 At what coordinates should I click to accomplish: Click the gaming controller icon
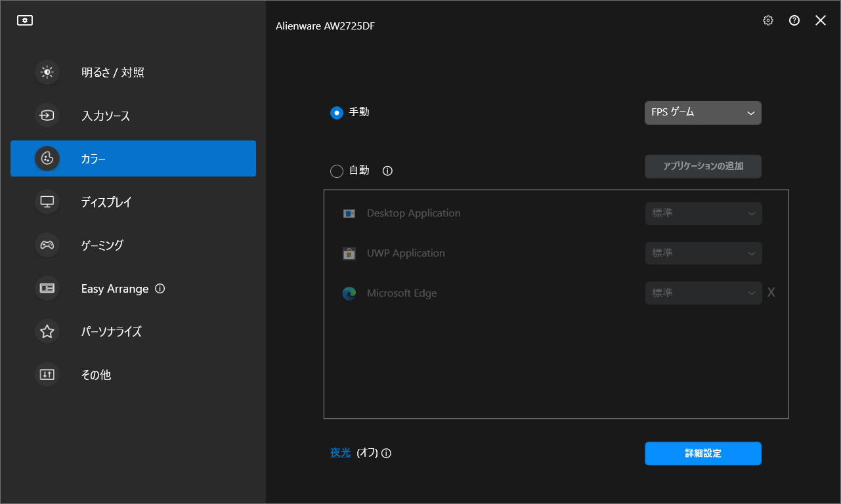(x=47, y=245)
